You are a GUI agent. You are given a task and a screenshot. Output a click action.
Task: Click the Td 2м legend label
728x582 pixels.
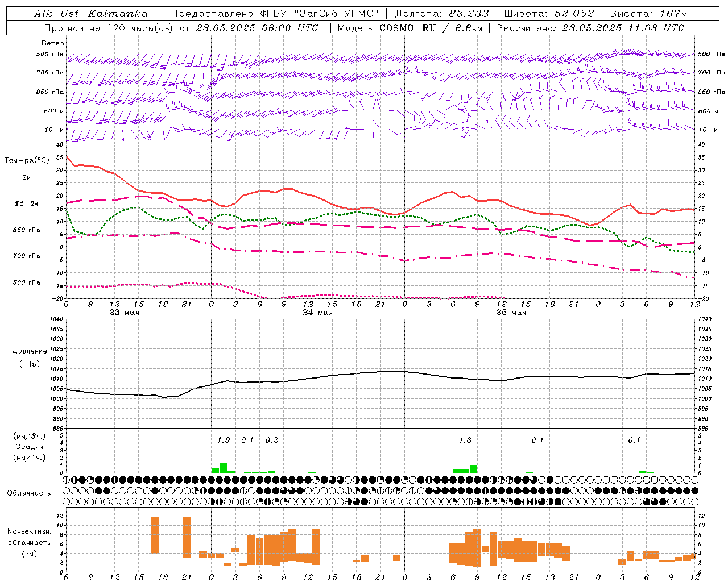(26, 203)
